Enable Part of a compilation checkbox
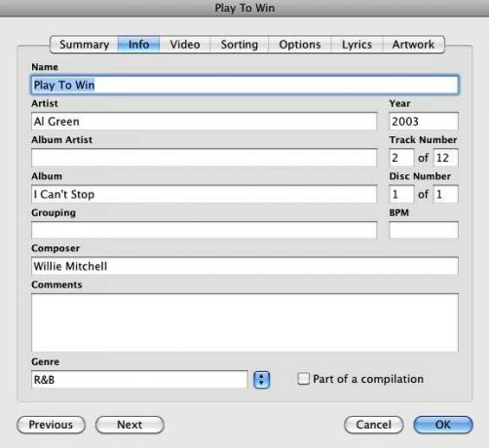The height and width of the screenshot is (448, 489). [x=304, y=379]
